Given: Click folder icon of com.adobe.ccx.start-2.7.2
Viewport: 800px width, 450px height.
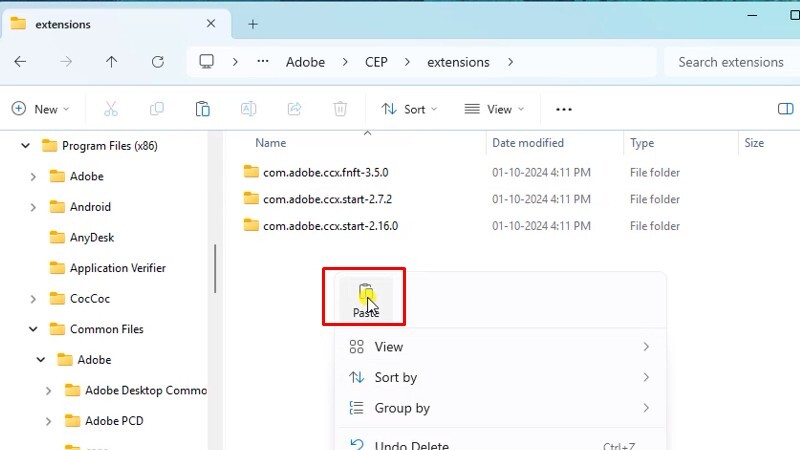Looking at the screenshot, I should (251, 198).
